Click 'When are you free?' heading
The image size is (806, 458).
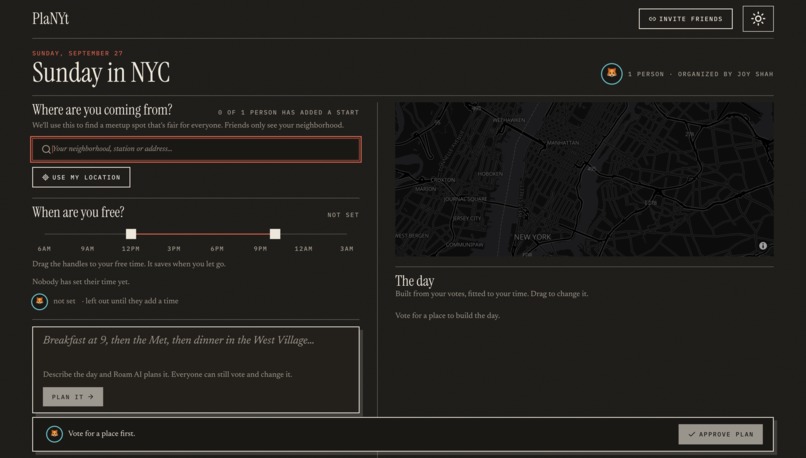78,212
